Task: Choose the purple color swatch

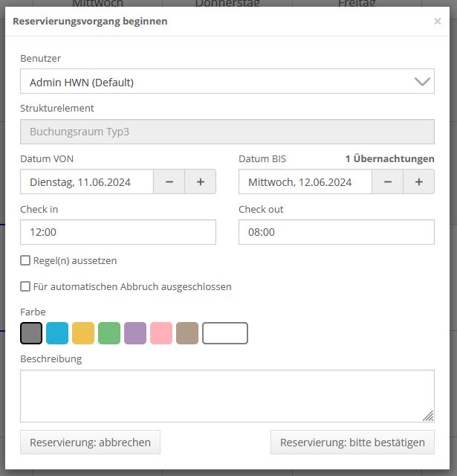Action: [135, 333]
